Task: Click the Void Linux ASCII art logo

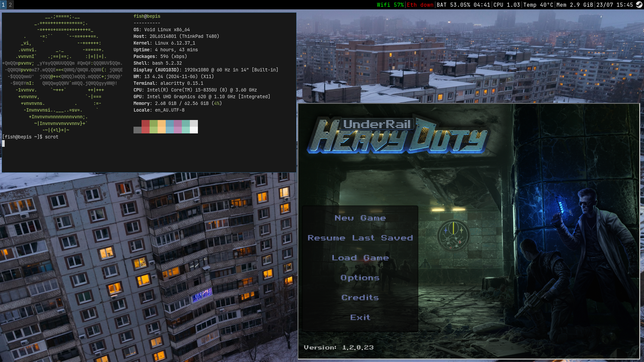Action: pos(62,73)
